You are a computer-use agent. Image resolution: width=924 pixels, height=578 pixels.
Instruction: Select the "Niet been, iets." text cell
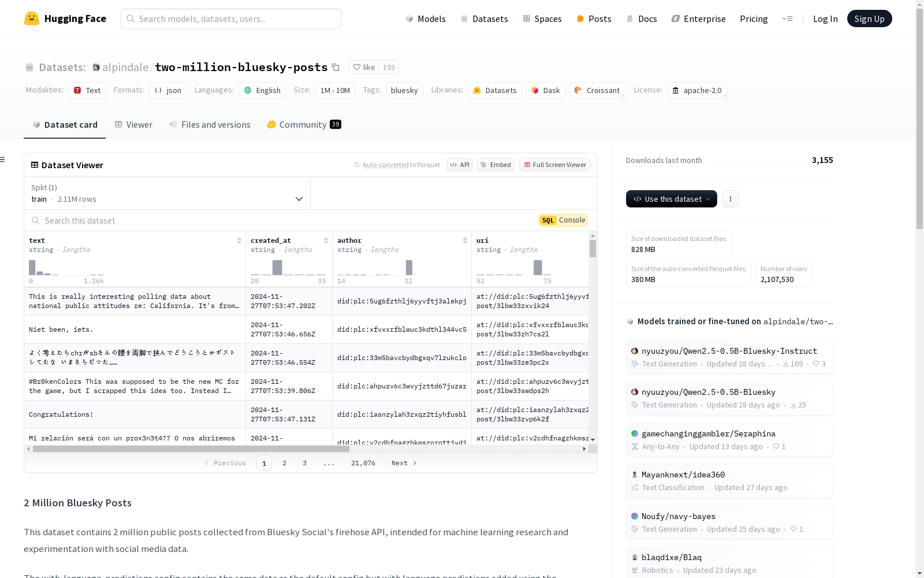point(135,329)
